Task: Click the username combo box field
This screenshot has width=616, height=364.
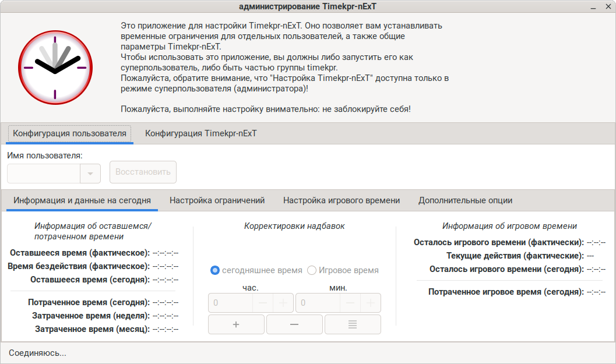Action: click(44, 173)
